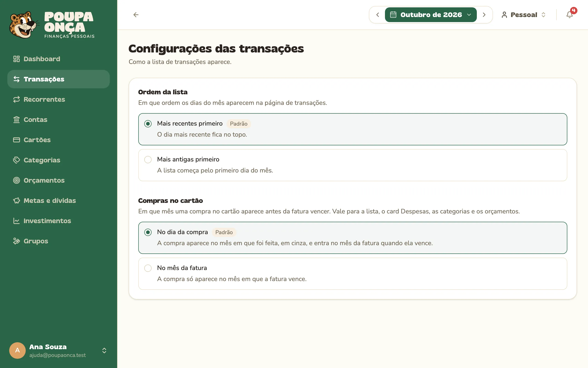The height and width of the screenshot is (368, 588).
Task: Open the Pessoal profile switcher
Action: [524, 15]
